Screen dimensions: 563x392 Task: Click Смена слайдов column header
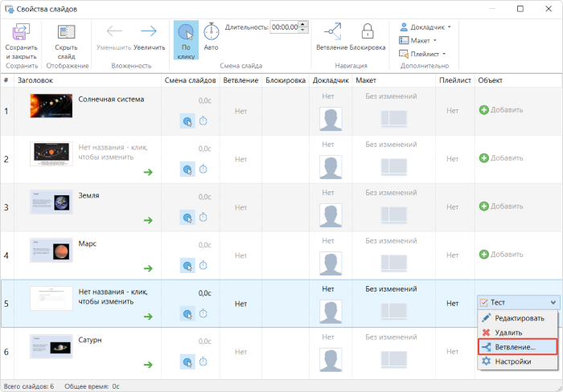191,80
